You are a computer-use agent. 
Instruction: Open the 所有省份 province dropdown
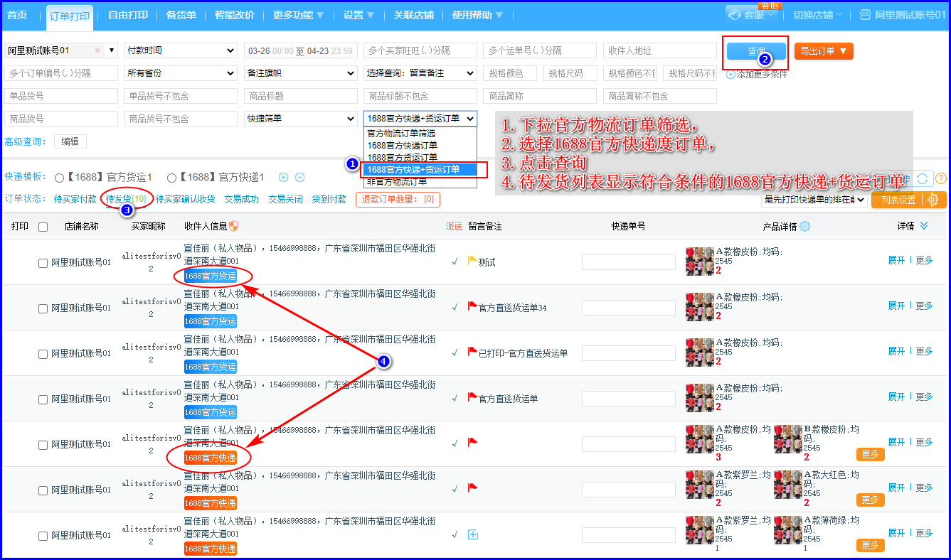180,73
